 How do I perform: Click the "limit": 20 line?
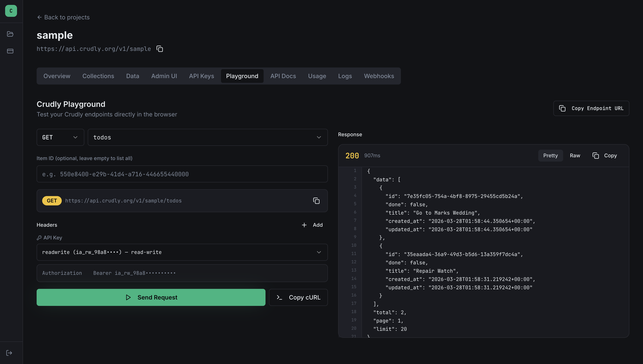coord(390,329)
